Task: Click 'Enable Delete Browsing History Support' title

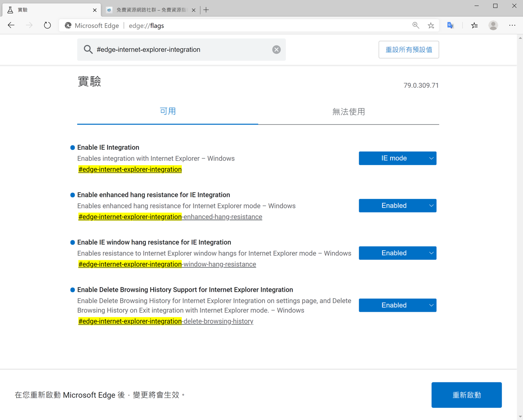Action: coord(185,290)
